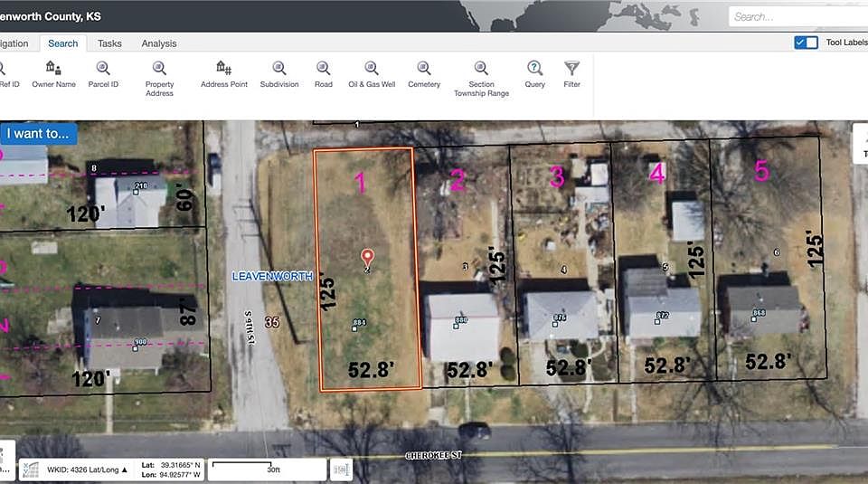This screenshot has width=868, height=484.
Task: Click the 30ft scale bar
Action: (242, 467)
